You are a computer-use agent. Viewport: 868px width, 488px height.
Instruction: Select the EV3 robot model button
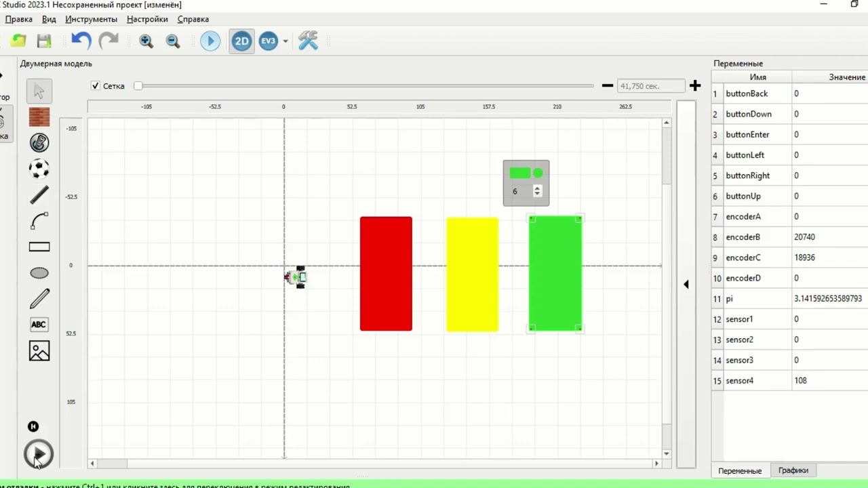point(269,41)
